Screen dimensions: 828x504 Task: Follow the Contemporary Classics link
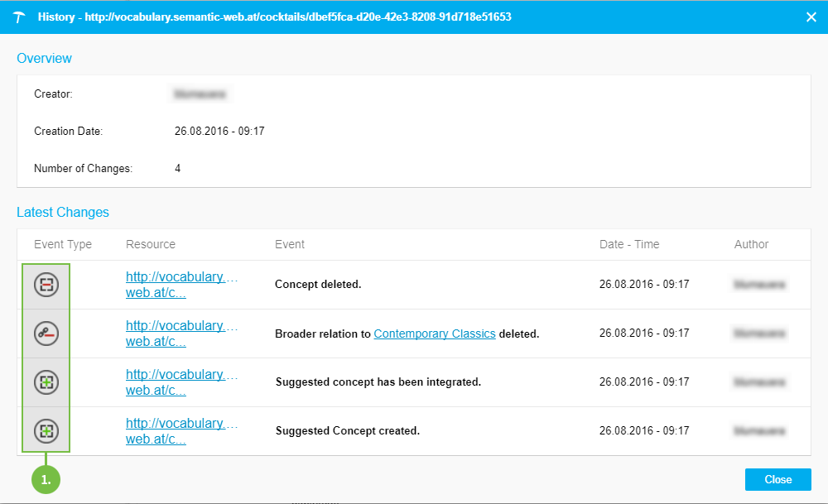click(x=434, y=334)
